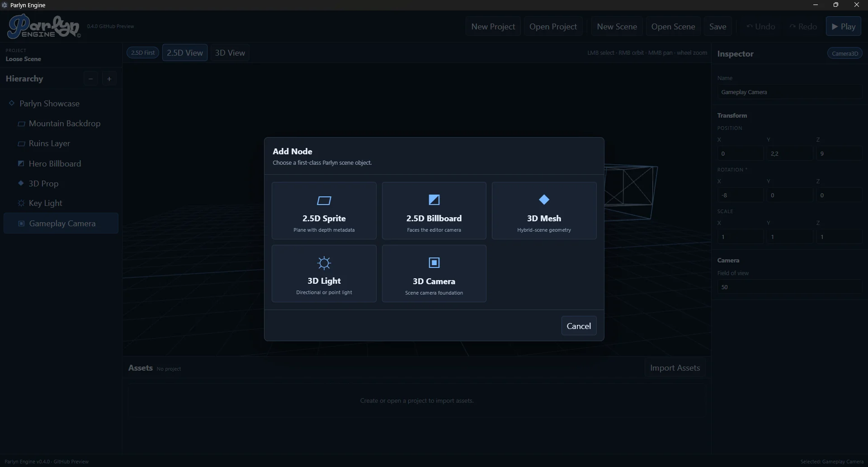Select the Ruins Layer hierarchy row
Image resolution: width=868 pixels, height=467 pixels.
point(61,143)
